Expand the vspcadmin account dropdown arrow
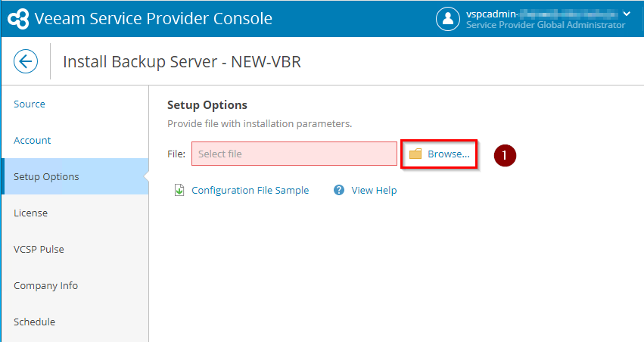Viewport: 644px width, 342px height. pos(627,14)
